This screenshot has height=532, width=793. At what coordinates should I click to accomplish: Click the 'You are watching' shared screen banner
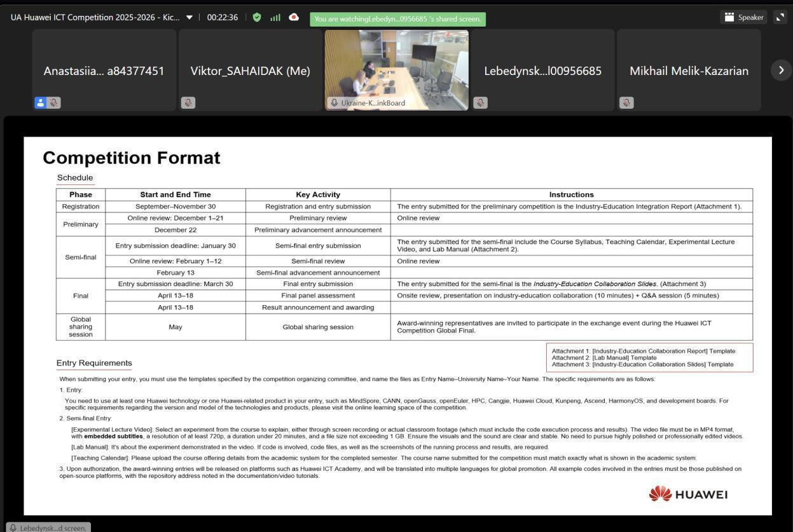(397, 19)
